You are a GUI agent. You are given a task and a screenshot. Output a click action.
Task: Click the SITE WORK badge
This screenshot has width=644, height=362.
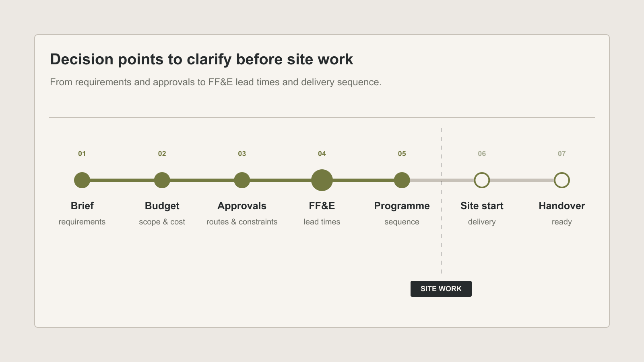[441, 289]
